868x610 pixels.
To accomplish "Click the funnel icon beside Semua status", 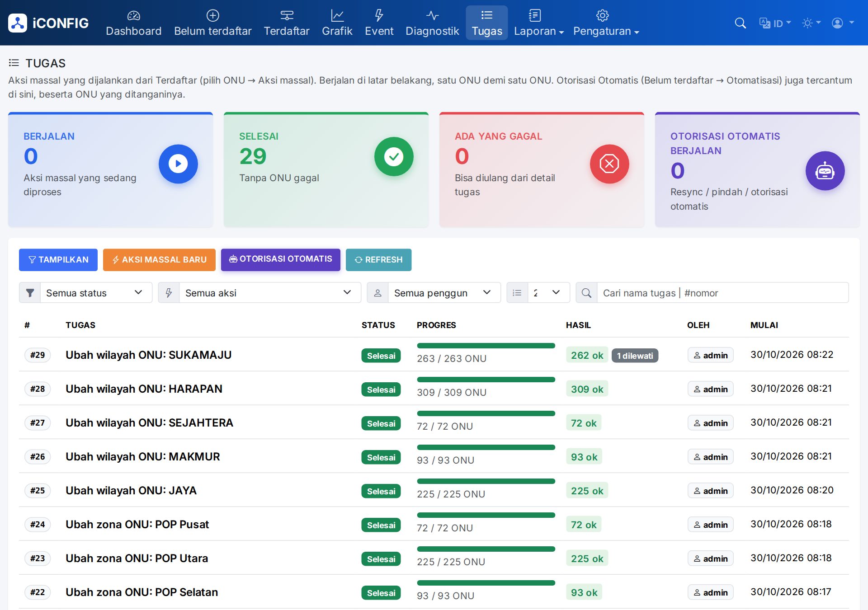I will click(30, 293).
